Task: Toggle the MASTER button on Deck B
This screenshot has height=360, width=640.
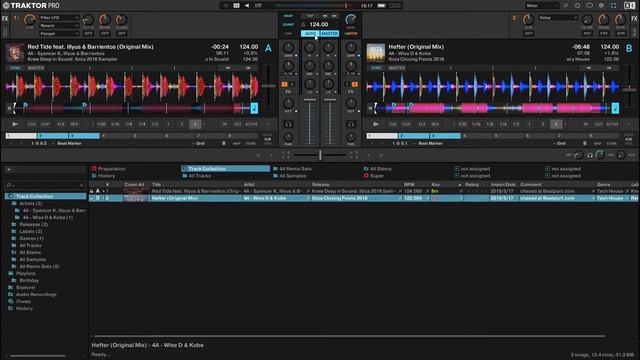Action: point(397,68)
